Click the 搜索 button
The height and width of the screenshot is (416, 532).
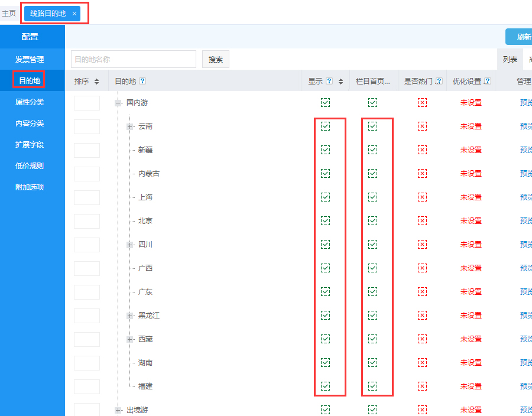(x=215, y=59)
